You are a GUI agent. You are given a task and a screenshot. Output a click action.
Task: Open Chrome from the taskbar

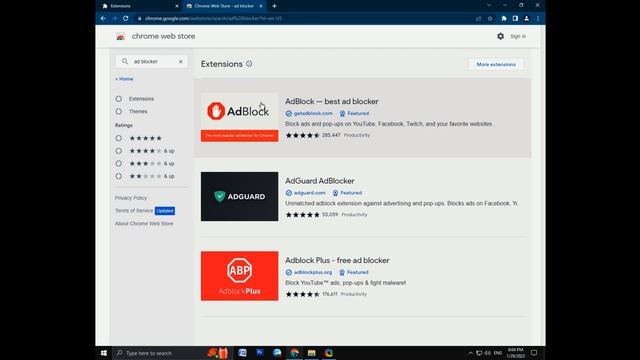pyautogui.click(x=295, y=353)
